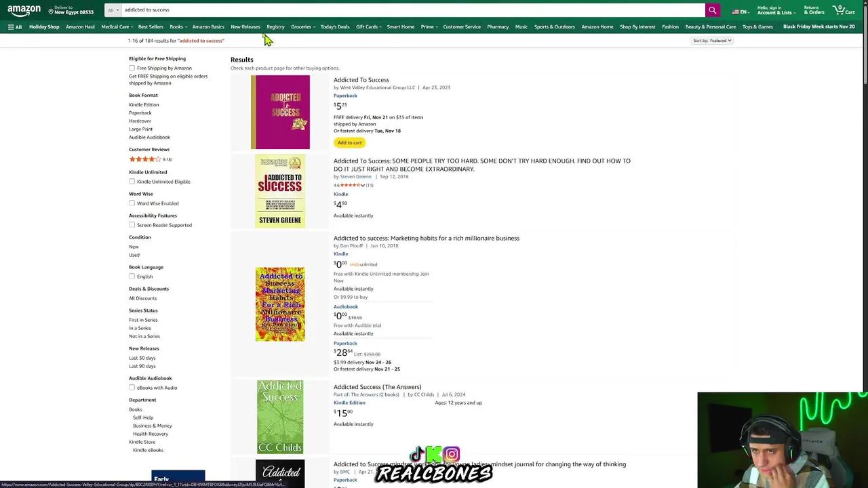Filter by four stars & up rating
Screen dimensions: 868x488
pyautogui.click(x=151, y=159)
